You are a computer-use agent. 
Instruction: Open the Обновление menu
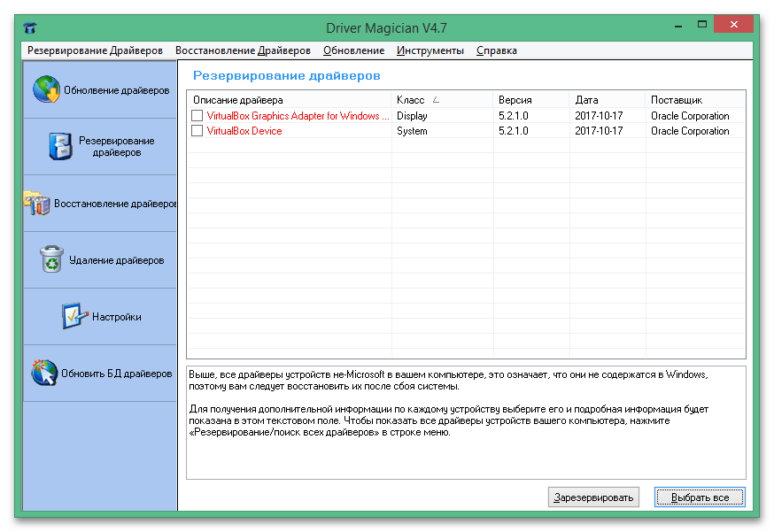click(x=354, y=50)
